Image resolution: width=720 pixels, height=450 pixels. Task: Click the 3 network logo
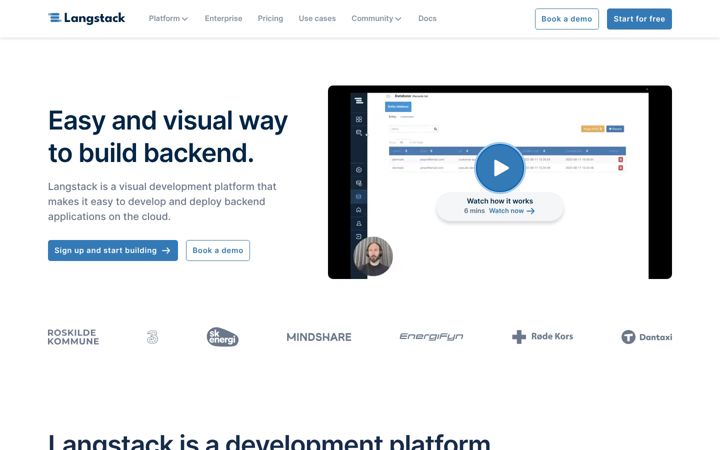pyautogui.click(x=152, y=337)
